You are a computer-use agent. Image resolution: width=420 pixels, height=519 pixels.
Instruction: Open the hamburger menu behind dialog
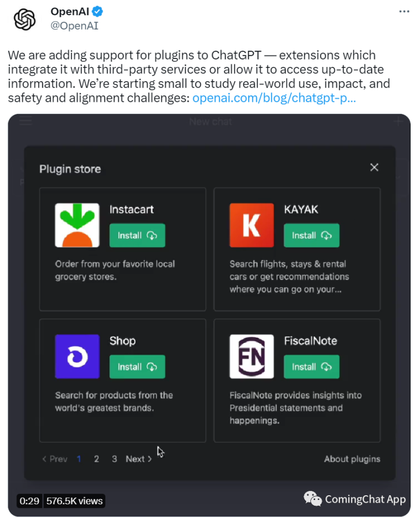click(x=26, y=122)
